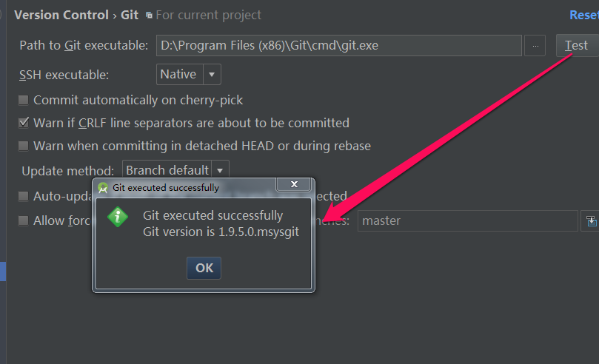The height and width of the screenshot is (364, 599).
Task: Toggle the Auto-update checkbox
Action: (23, 196)
